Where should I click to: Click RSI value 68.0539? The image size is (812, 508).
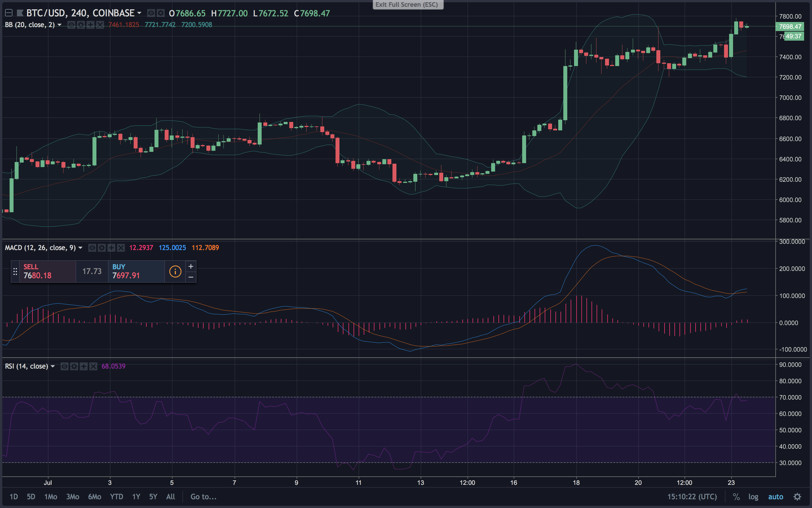click(x=113, y=366)
